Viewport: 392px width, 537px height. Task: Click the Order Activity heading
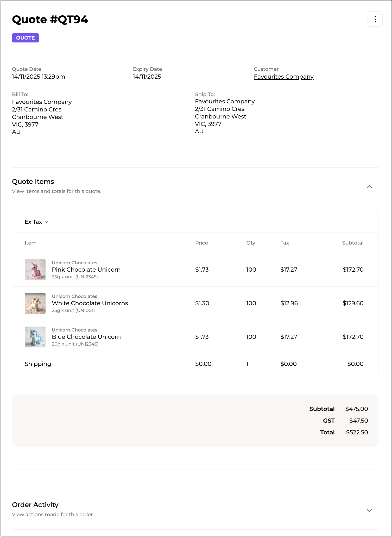(35, 505)
